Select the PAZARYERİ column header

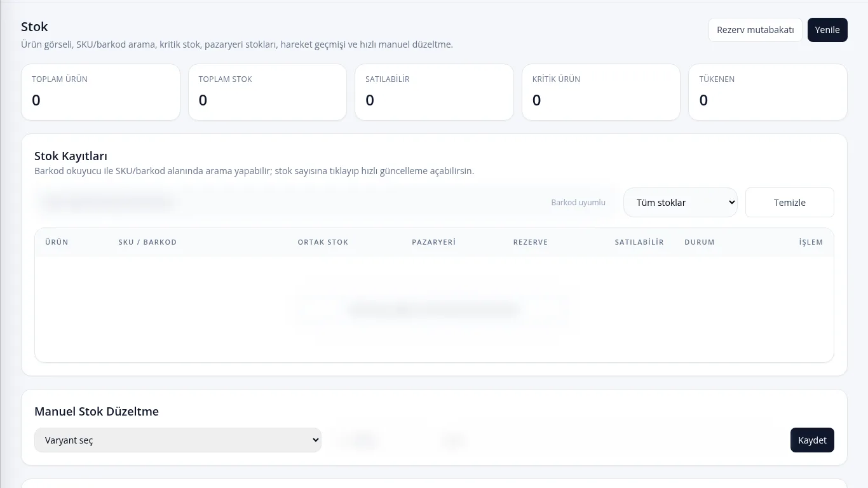point(434,242)
